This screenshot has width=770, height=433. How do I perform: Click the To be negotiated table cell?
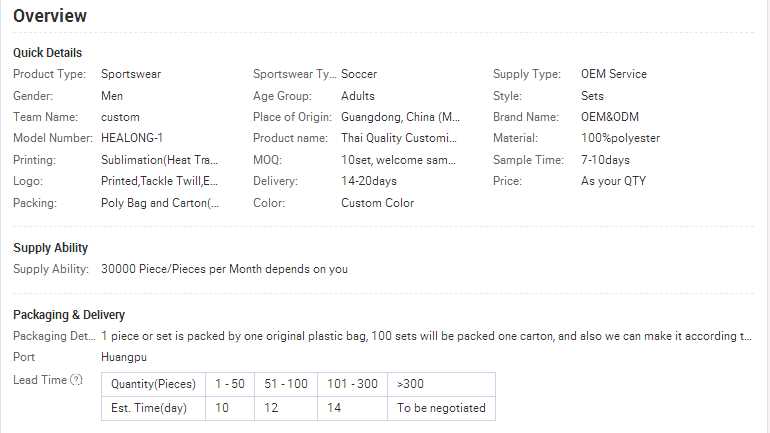441,407
